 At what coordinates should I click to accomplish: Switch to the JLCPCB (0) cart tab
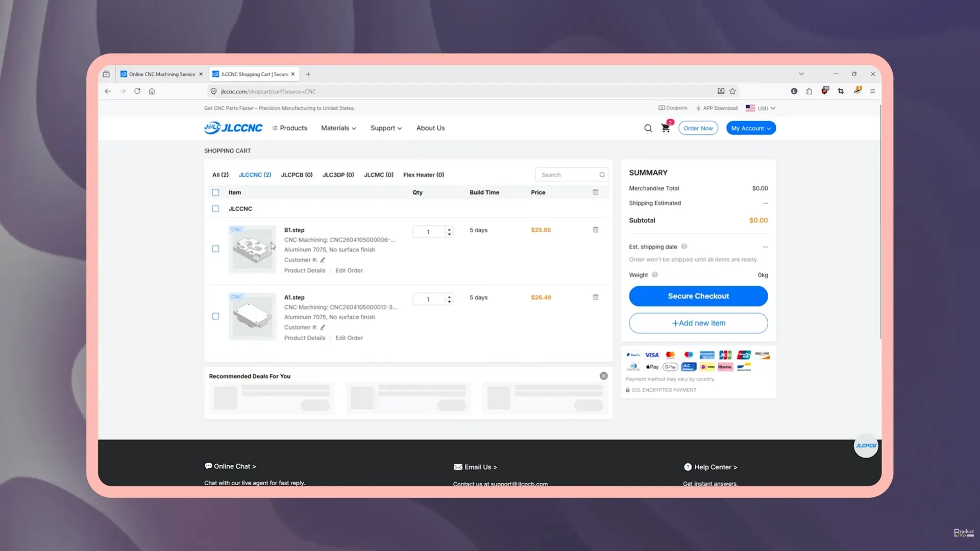[x=297, y=175]
